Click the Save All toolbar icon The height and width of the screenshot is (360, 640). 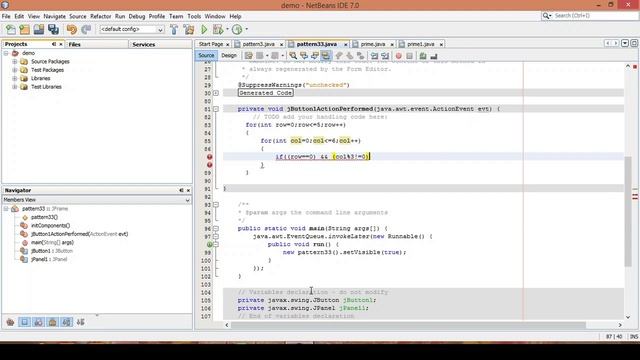53,29
